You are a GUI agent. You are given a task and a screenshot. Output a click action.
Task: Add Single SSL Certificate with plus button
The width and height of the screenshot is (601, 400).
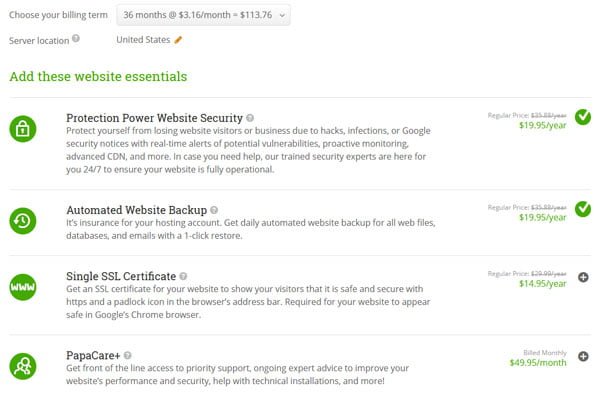coord(583,277)
